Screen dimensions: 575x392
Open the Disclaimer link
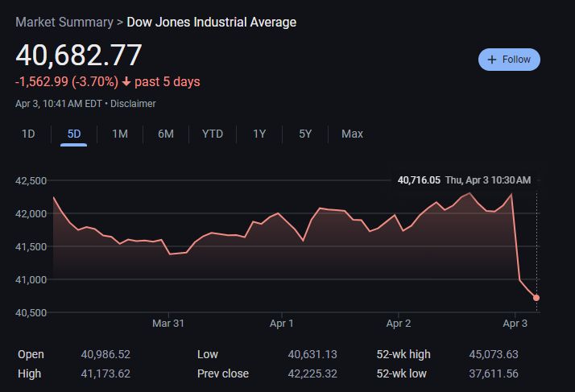pyautogui.click(x=133, y=104)
